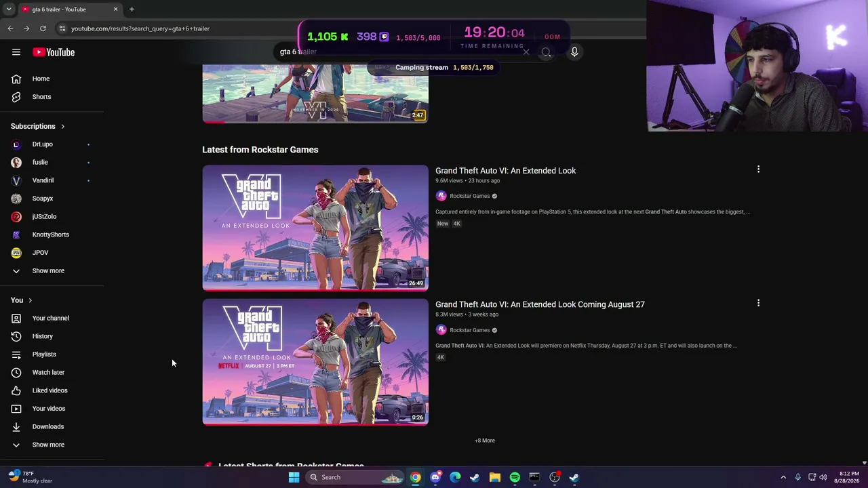Viewport: 868px width, 488px height.
Task: Open volume control in system tray
Action: tap(823, 477)
